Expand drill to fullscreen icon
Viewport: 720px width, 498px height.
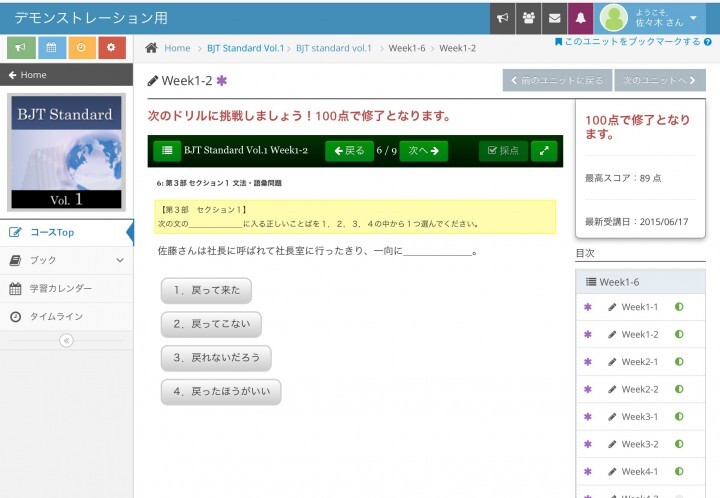click(x=544, y=151)
